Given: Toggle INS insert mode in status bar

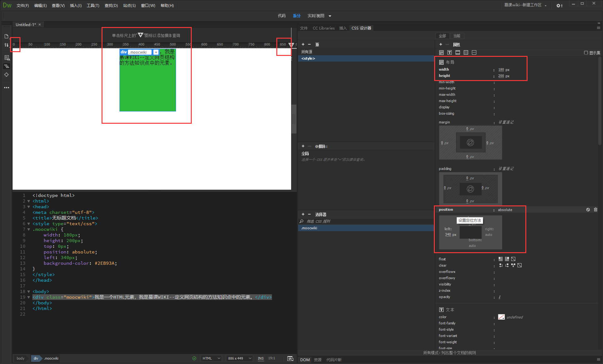Looking at the screenshot, I should [x=261, y=358].
